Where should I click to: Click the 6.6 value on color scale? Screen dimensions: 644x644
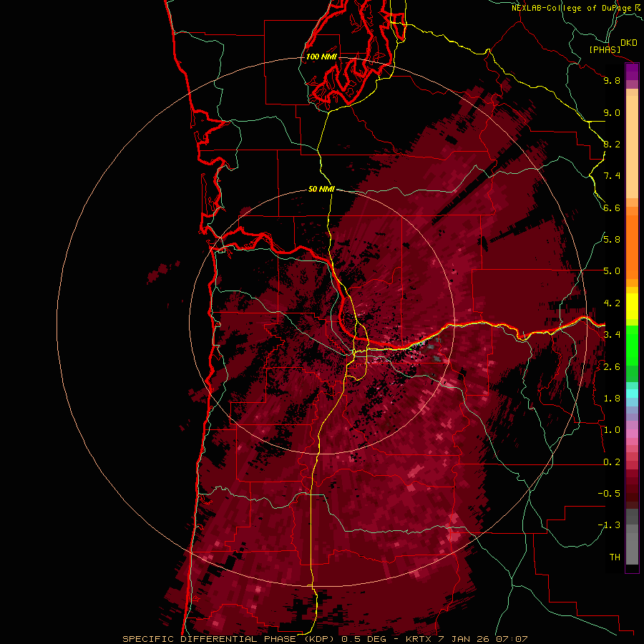[612, 208]
